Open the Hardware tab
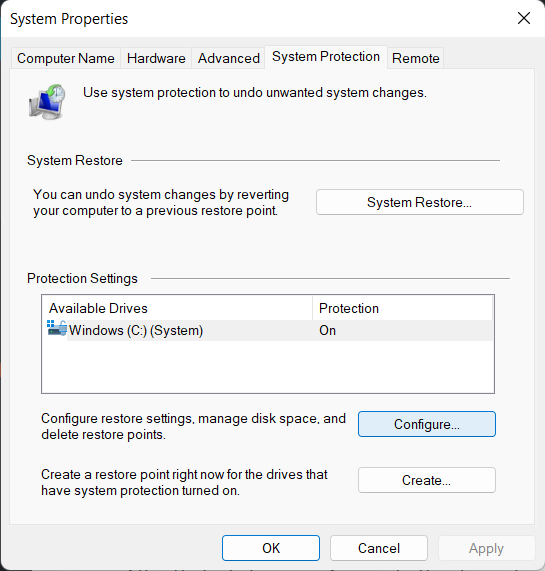Image resolution: width=545 pixels, height=571 pixels. (x=156, y=58)
